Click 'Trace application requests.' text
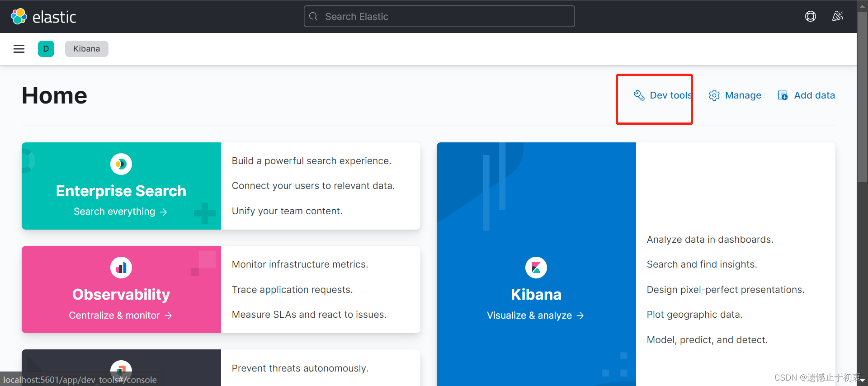 (292, 290)
